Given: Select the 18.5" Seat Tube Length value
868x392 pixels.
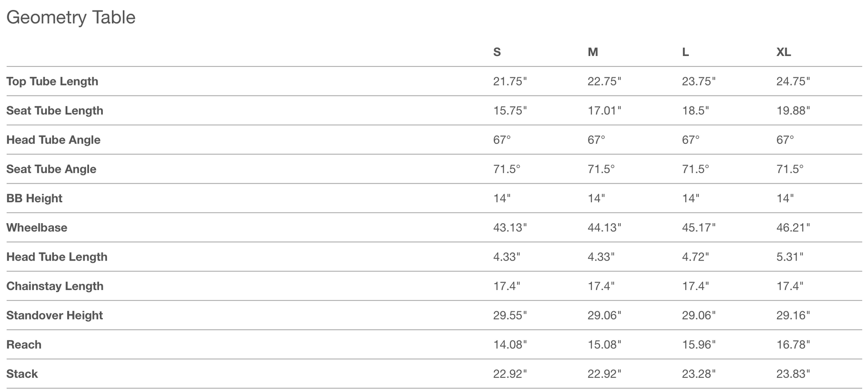Looking at the screenshot, I should (695, 111).
